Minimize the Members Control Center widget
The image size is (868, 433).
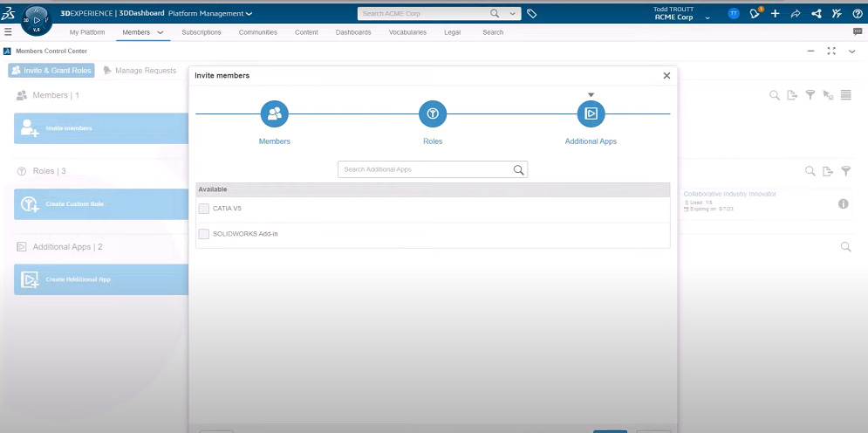(x=810, y=51)
